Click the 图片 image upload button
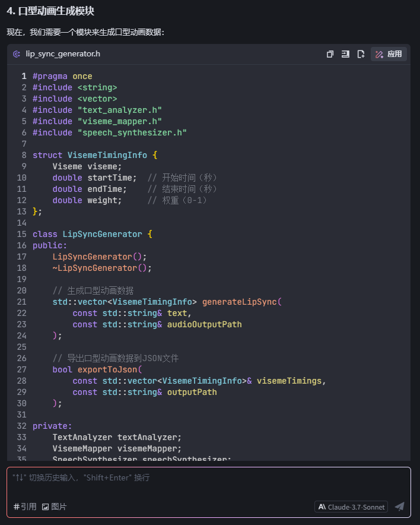 (54, 507)
